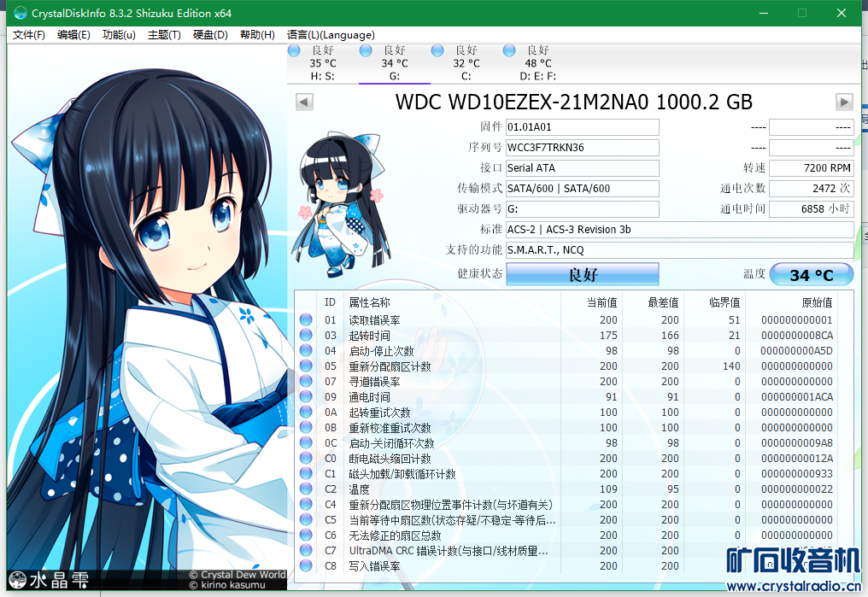868x597 pixels.
Task: Click the 原始值 column header
Action: (817, 302)
